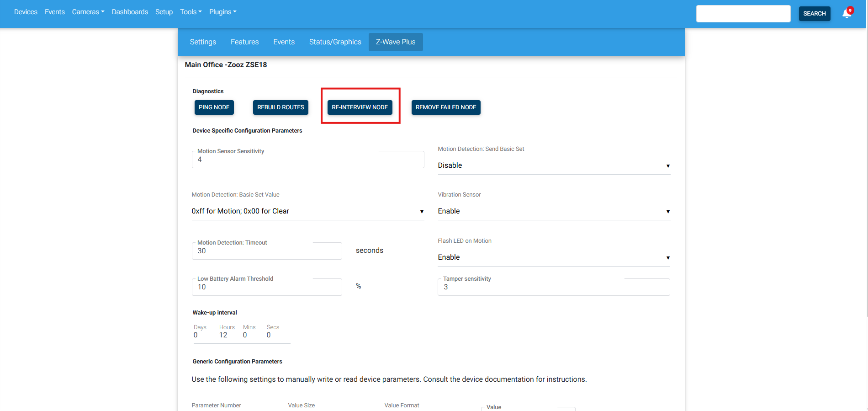This screenshot has width=868, height=411.
Task: Edit the Tamper sensitivity field
Action: click(554, 287)
